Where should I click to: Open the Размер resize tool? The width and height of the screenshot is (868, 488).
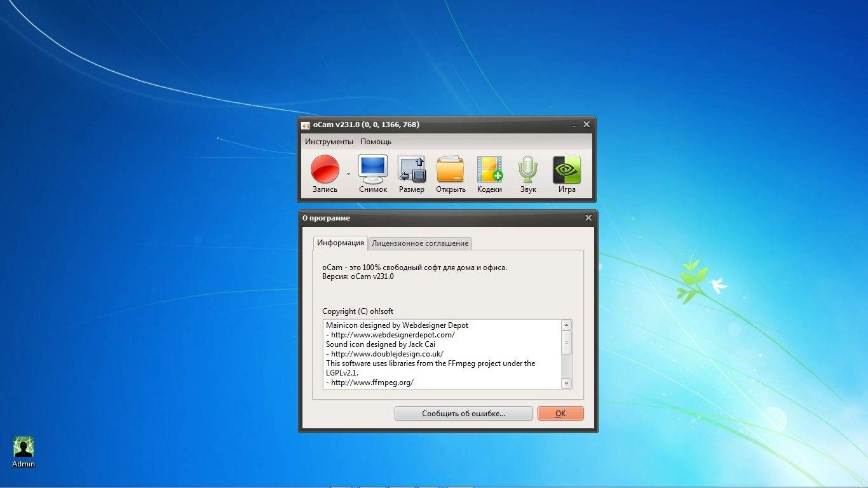point(411,174)
